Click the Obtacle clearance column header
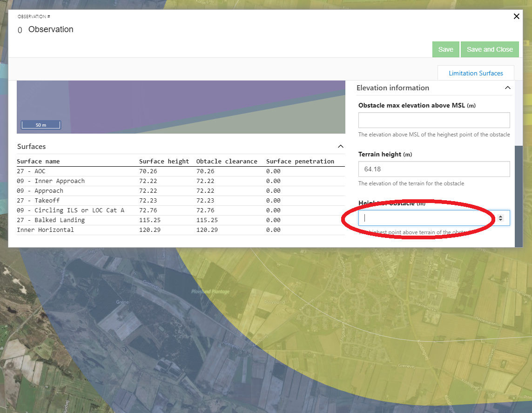The height and width of the screenshot is (413, 532). tap(227, 162)
